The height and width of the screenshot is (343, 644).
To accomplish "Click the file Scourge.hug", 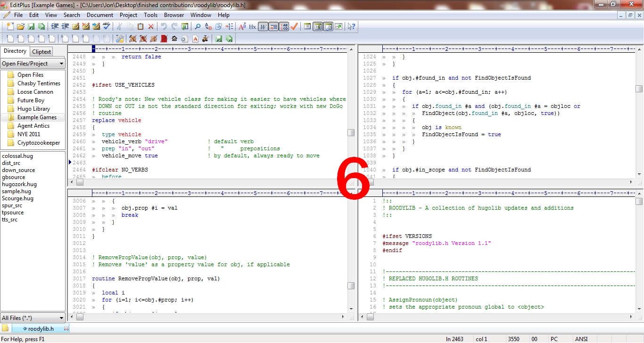I will (18, 198).
